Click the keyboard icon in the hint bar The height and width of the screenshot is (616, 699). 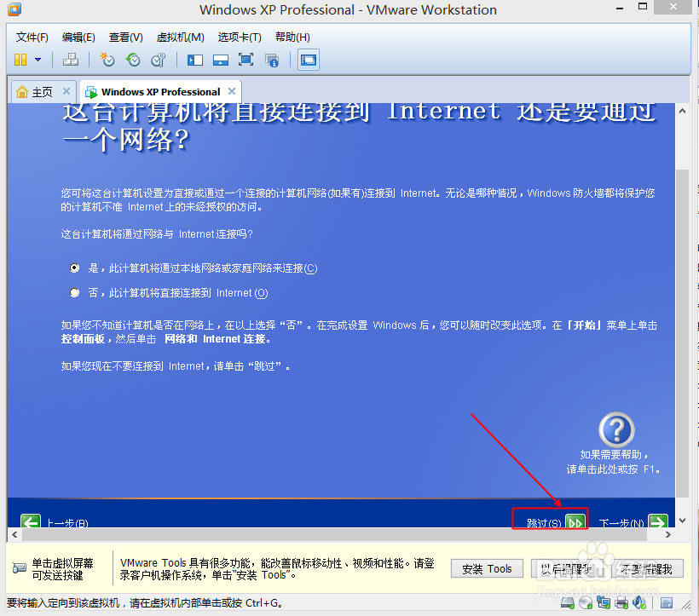point(19,568)
